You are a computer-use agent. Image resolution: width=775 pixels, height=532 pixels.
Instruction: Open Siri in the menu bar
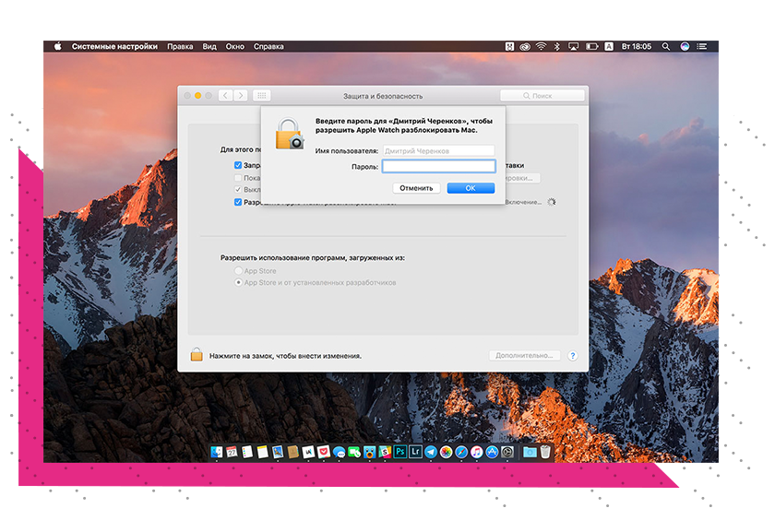685,46
